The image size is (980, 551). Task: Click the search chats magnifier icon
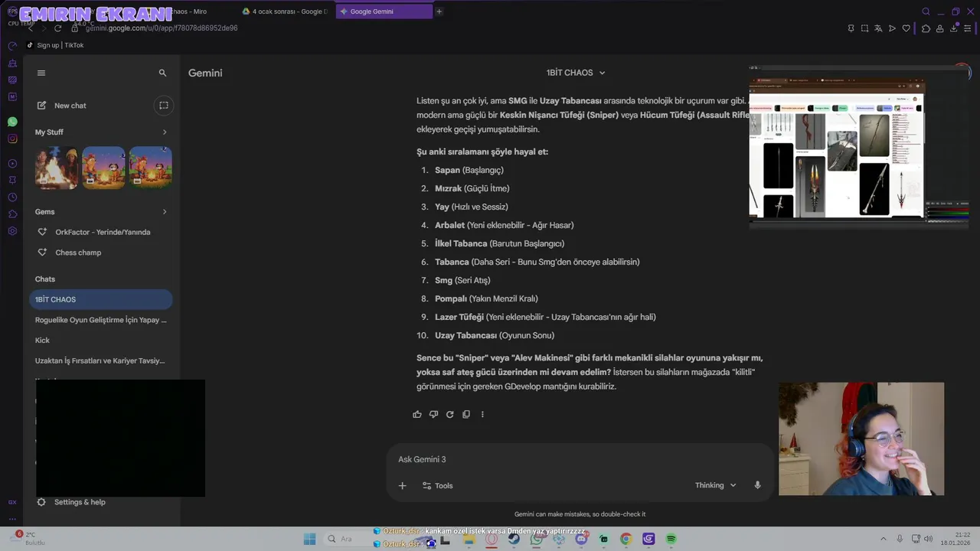point(162,73)
